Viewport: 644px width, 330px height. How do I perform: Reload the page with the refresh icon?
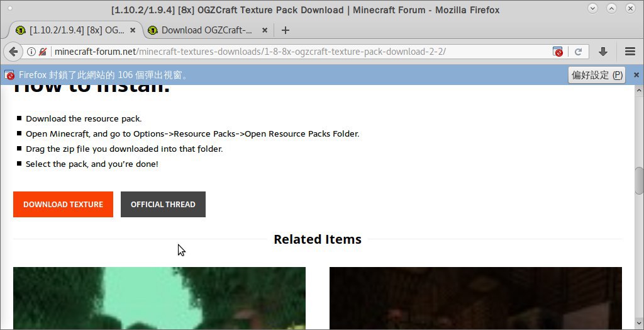coord(579,52)
